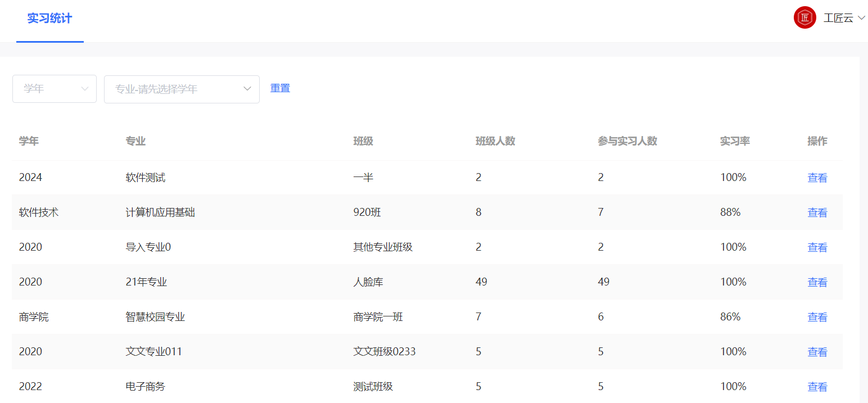This screenshot has width=868, height=403.
Task: Open 查看 for the 电子商务 row
Action: pyautogui.click(x=817, y=386)
